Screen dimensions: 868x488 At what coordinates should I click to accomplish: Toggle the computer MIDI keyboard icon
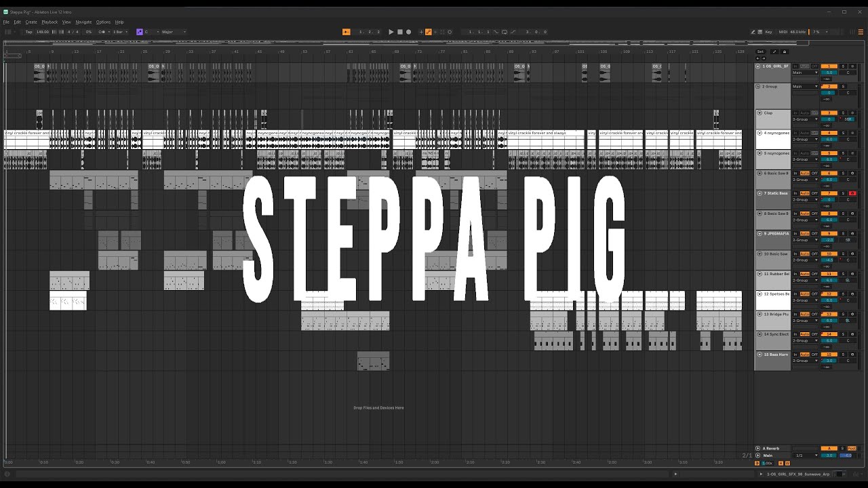[x=760, y=32]
